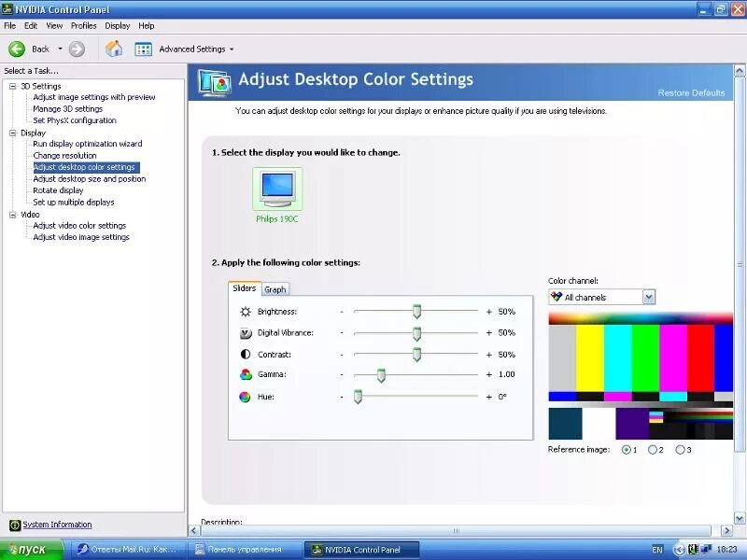
Task: Open Adjust image settings with preview
Action: click(94, 97)
